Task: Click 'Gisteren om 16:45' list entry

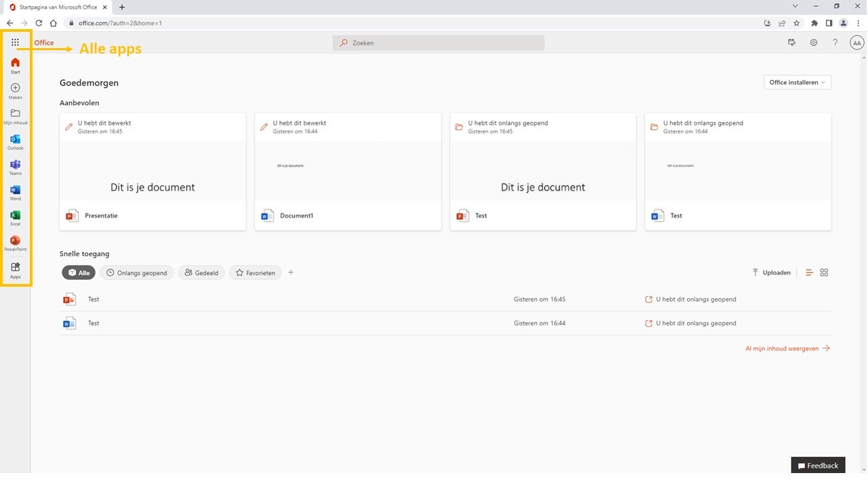Action: coord(539,299)
